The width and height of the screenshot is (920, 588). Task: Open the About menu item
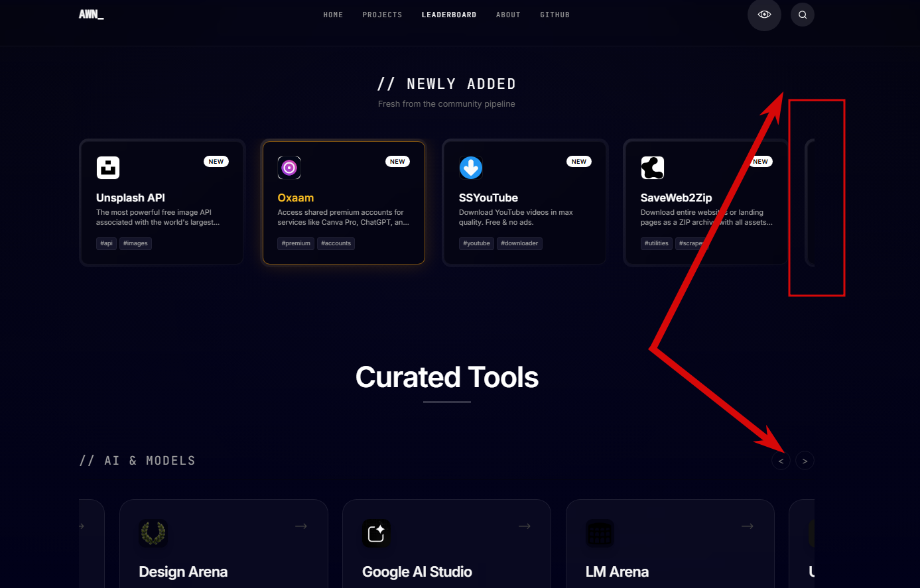coord(508,15)
